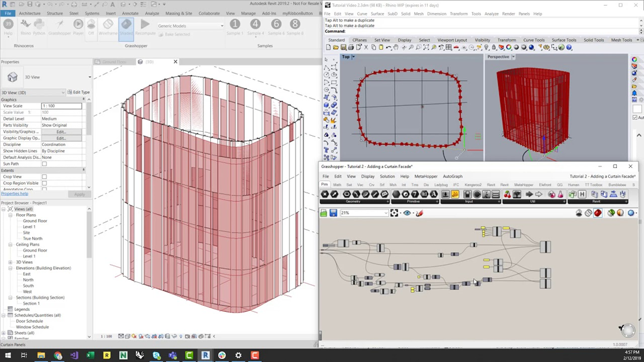Open the Properties help link
This screenshot has width=644, height=362.
coord(14,194)
